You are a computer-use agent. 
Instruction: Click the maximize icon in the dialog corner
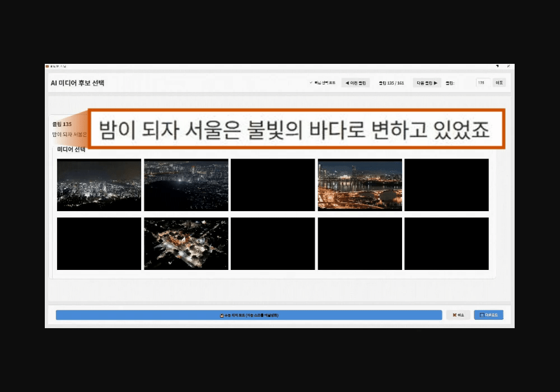click(x=498, y=65)
